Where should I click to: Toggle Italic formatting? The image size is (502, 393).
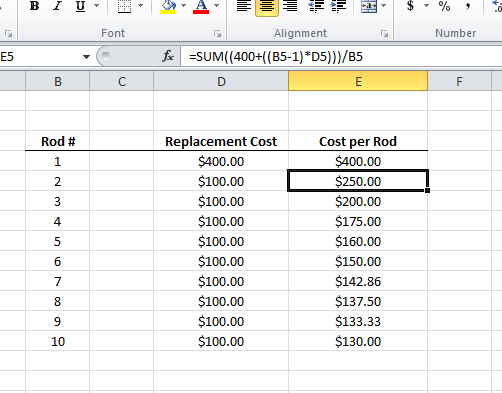[x=57, y=6]
